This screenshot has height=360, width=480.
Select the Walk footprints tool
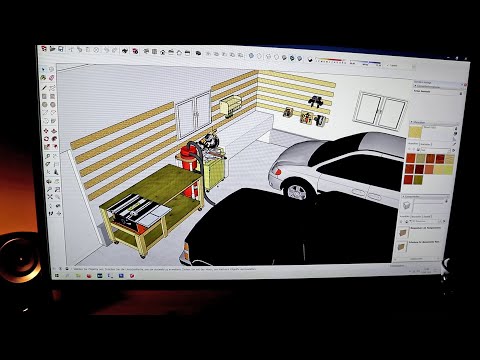pos(51,213)
